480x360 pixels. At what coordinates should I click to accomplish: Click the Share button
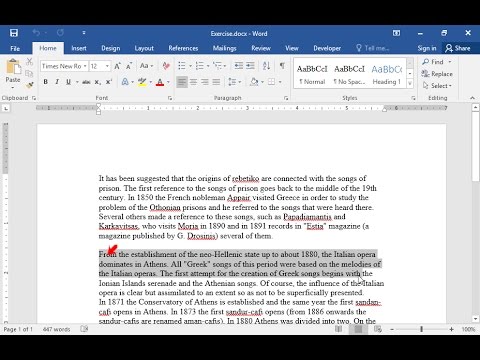click(x=458, y=48)
